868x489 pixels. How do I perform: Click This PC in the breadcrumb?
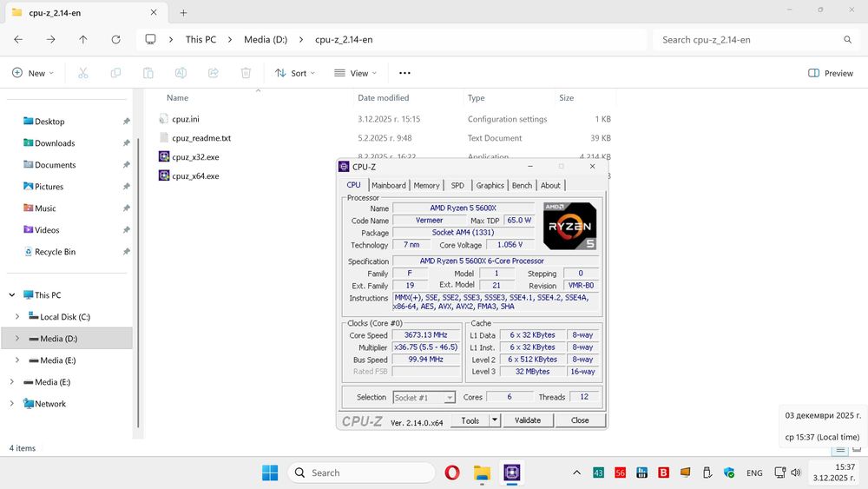pyautogui.click(x=201, y=39)
